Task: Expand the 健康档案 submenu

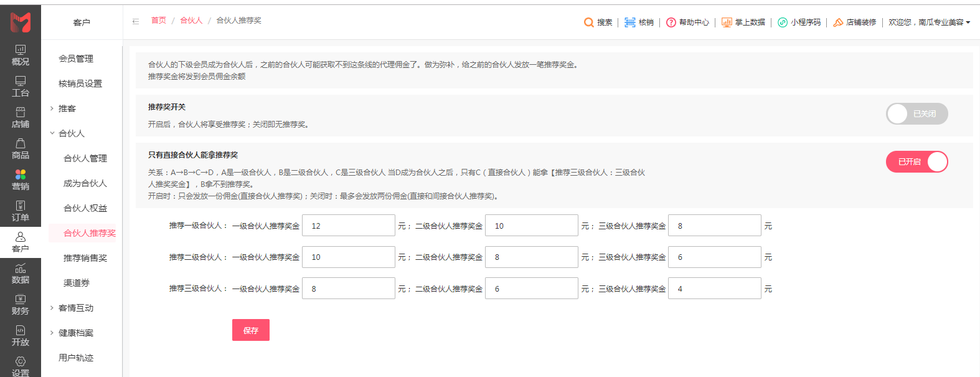Action: (52, 333)
